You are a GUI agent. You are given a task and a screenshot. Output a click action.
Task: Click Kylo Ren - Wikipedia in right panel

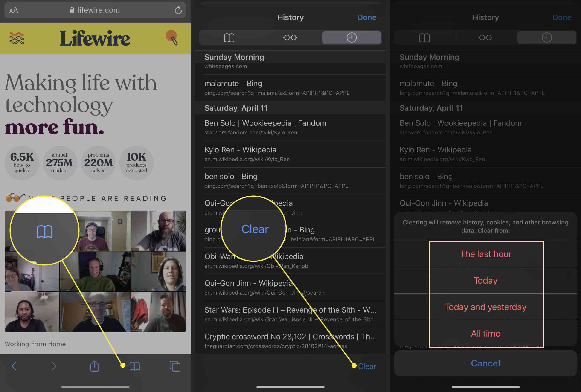485,154
